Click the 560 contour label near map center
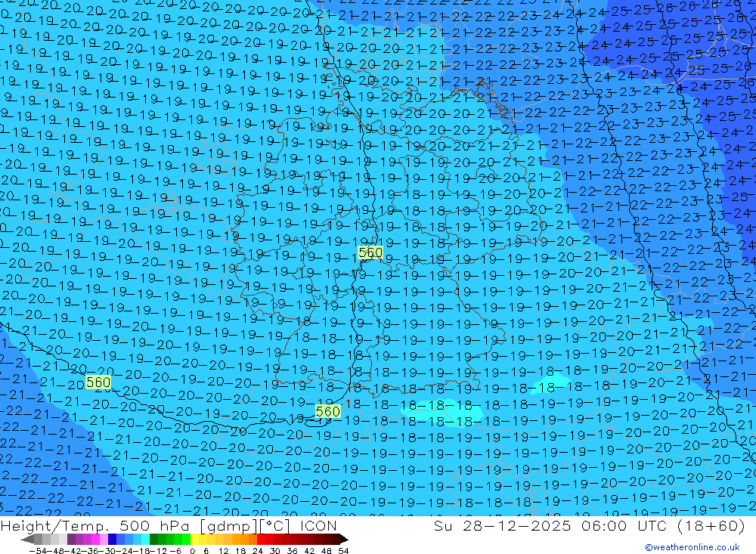This screenshot has height=554, width=756. pyautogui.click(x=370, y=252)
